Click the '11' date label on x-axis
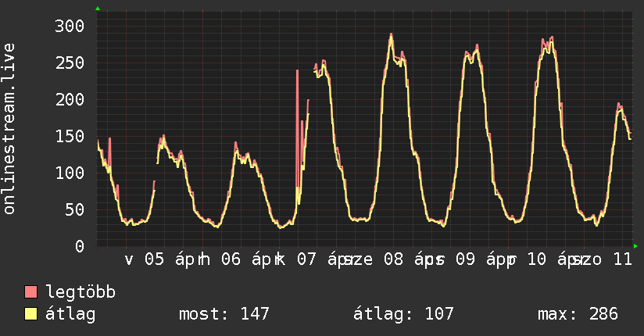 (x=623, y=259)
